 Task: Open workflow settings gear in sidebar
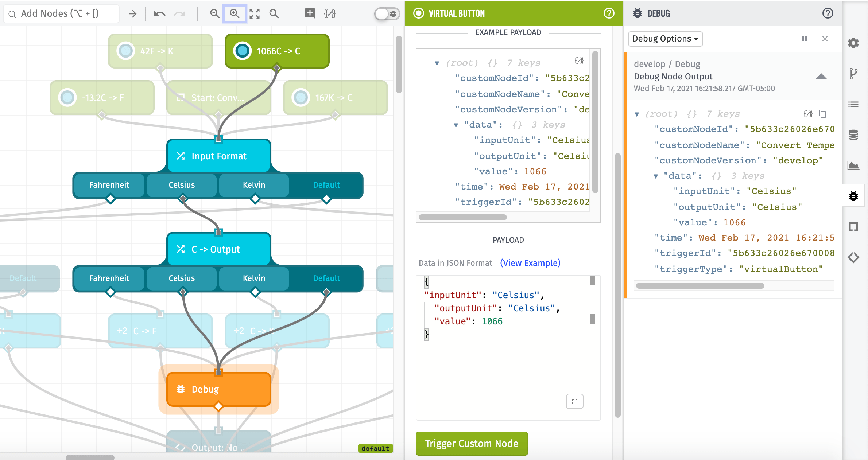[x=853, y=43]
